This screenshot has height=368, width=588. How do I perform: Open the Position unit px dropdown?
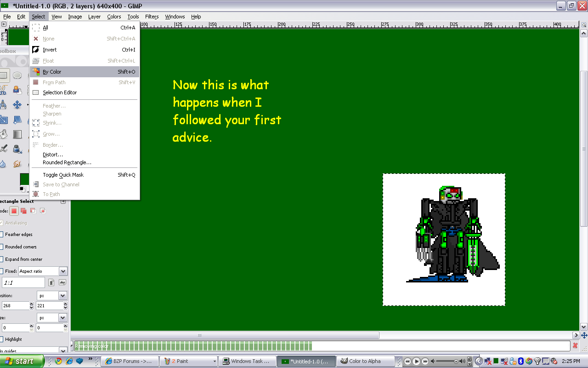point(52,295)
